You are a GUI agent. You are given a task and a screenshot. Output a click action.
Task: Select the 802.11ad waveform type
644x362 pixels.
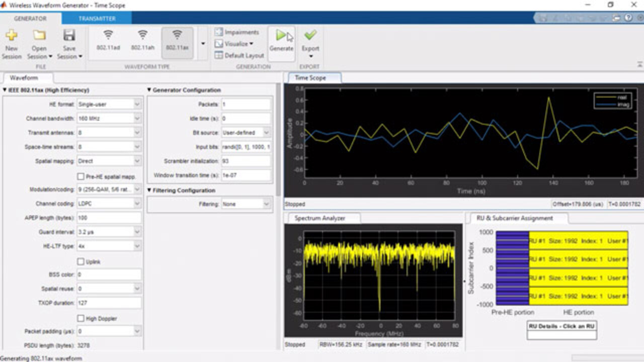108,41
